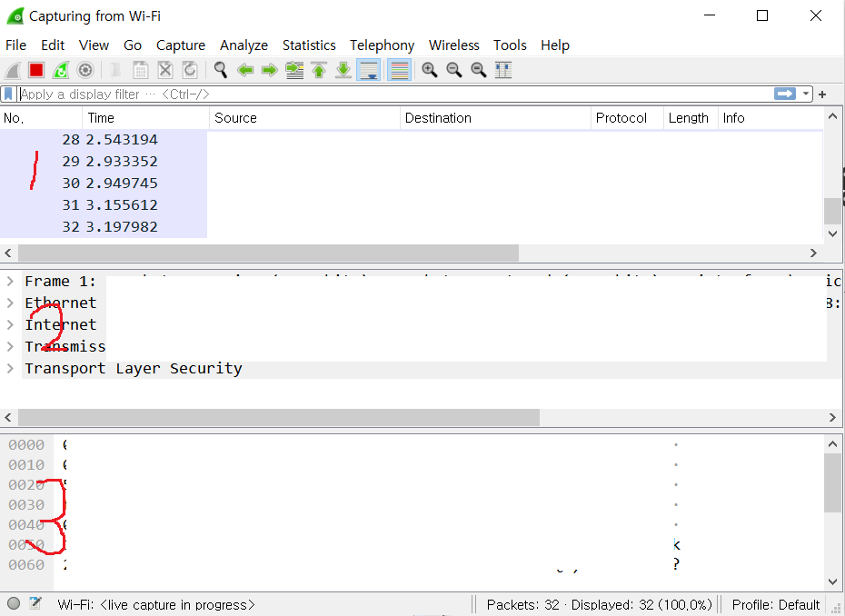Image resolution: width=845 pixels, height=616 pixels.
Task: Click the grayed open capture file icon
Action: 115,71
